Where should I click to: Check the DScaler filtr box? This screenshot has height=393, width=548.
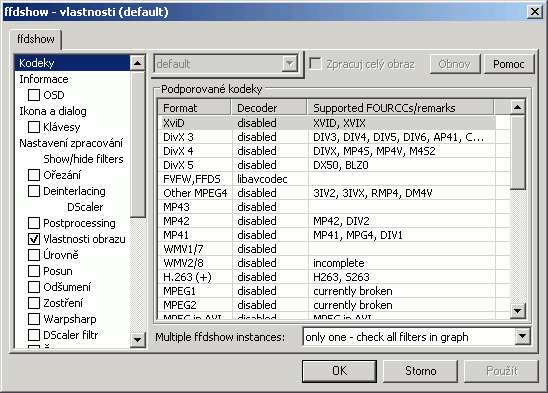34,335
